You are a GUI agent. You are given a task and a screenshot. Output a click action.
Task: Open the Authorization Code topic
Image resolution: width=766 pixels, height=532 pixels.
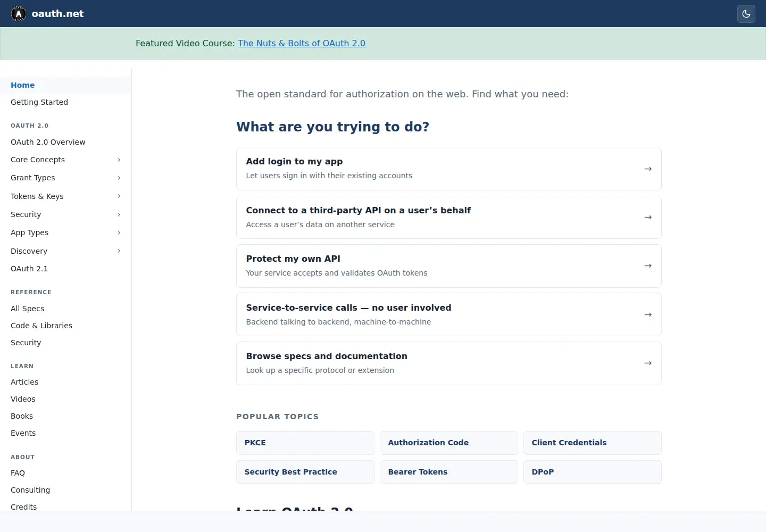[449, 443]
